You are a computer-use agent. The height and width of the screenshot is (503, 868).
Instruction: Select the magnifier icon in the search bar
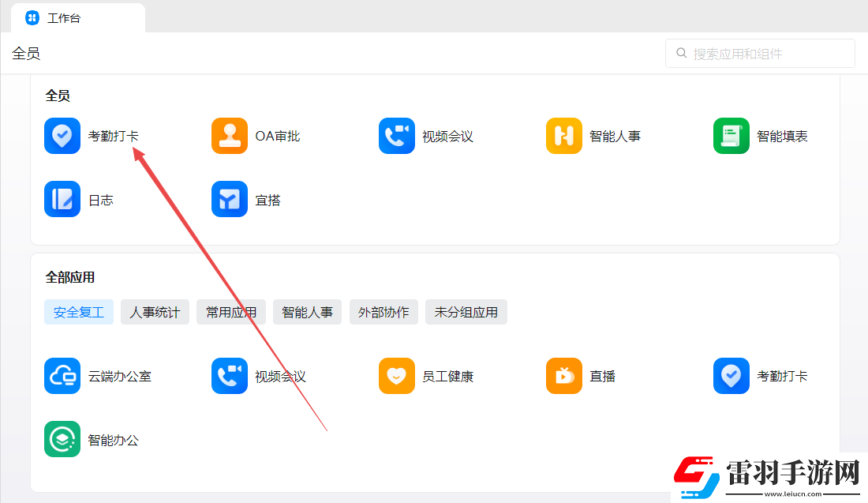[680, 53]
